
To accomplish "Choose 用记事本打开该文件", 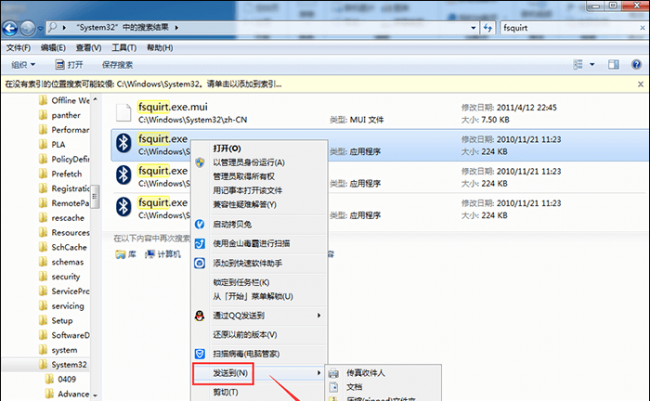I will tap(259, 190).
